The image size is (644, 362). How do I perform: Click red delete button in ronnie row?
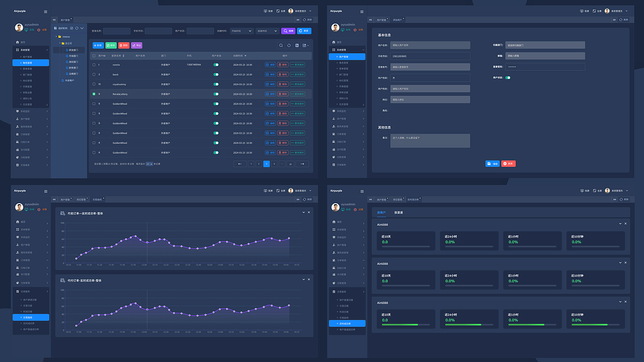(283, 65)
